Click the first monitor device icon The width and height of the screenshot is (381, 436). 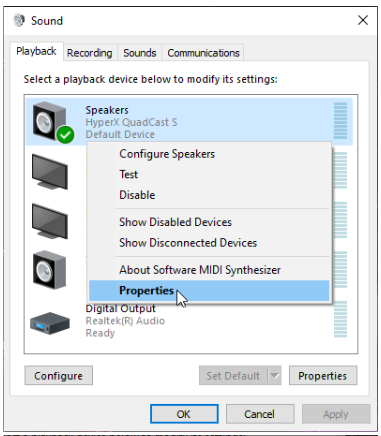point(50,172)
